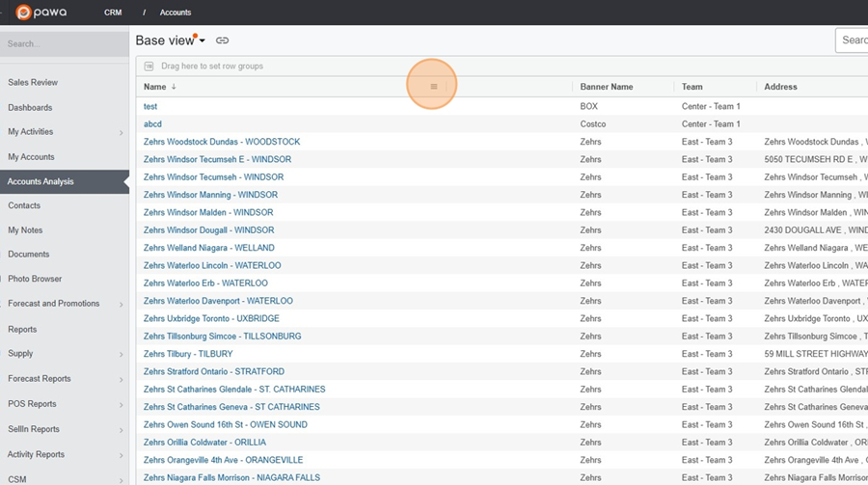This screenshot has height=485, width=868.
Task: Open Zehrs Stratford Ontario - STRATFORD
Action: [x=214, y=371]
